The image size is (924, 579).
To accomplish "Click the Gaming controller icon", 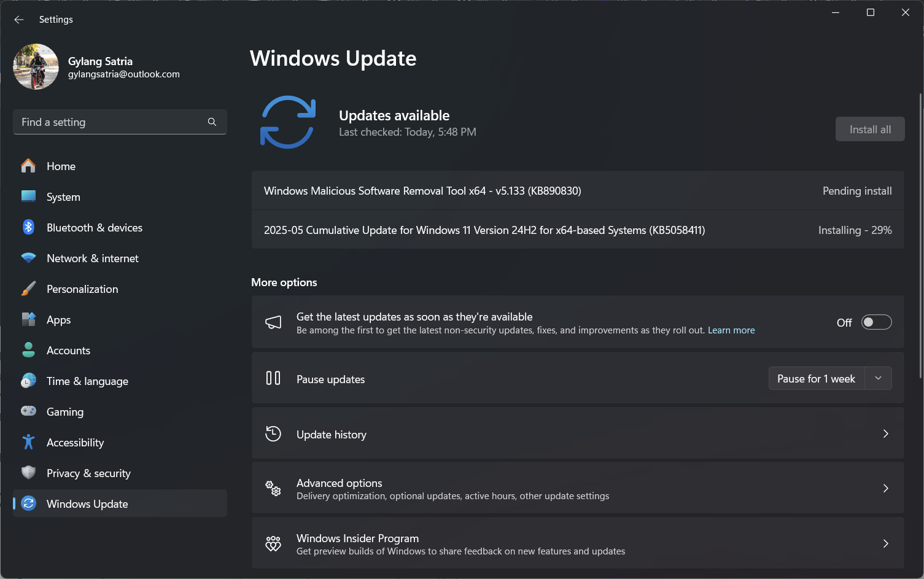I will (28, 411).
